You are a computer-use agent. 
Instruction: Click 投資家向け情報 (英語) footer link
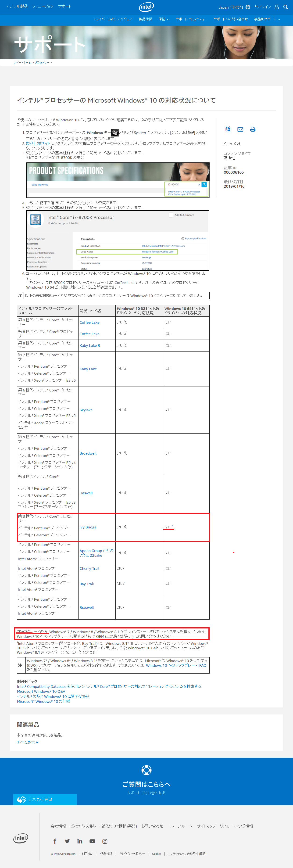tap(118, 826)
